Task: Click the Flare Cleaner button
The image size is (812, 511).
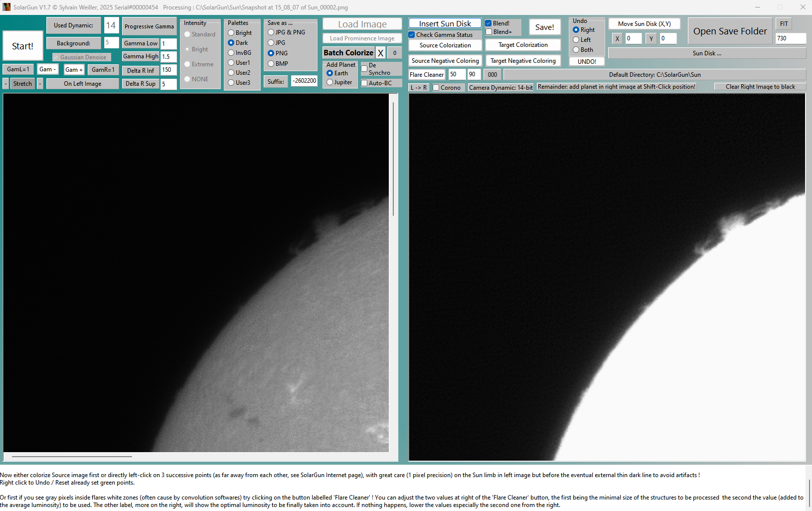Action: [x=427, y=75]
